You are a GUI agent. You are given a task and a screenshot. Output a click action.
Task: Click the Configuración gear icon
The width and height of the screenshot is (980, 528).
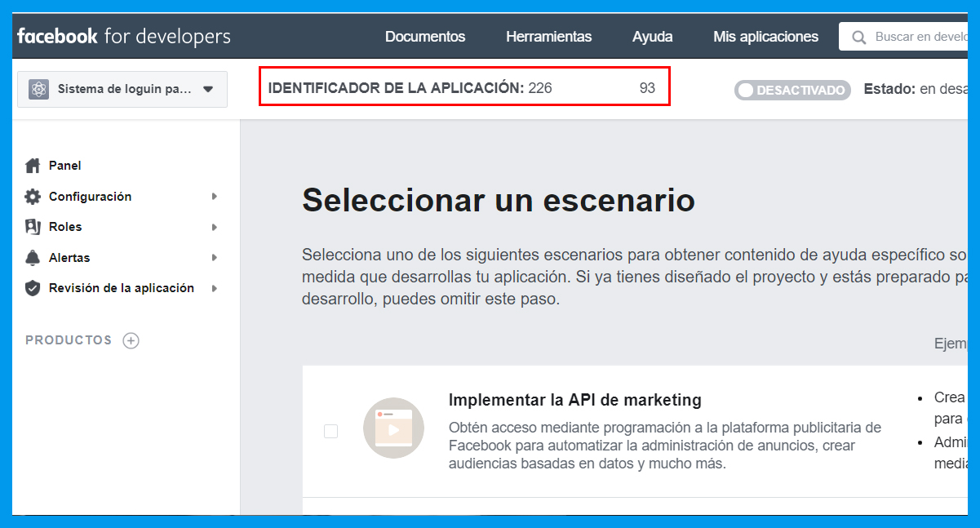[x=33, y=197]
